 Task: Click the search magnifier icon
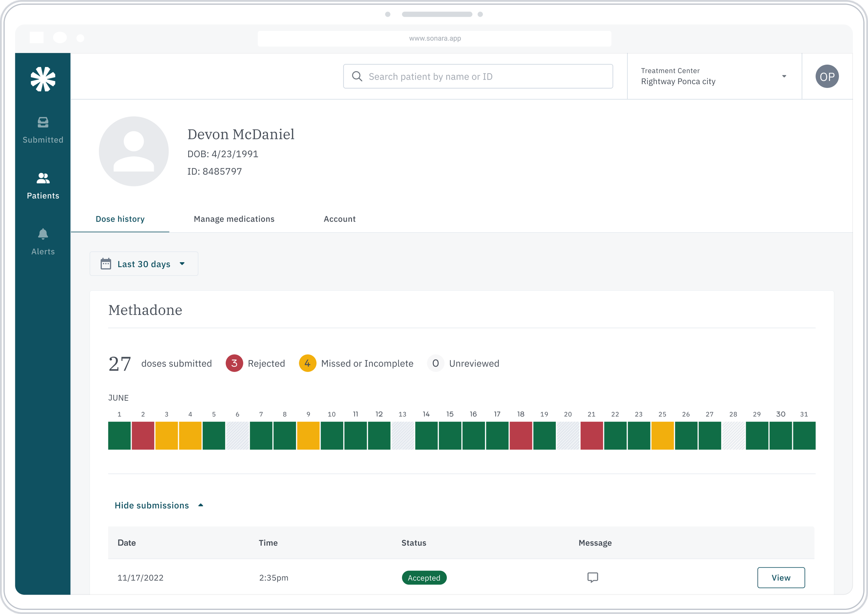(x=357, y=76)
